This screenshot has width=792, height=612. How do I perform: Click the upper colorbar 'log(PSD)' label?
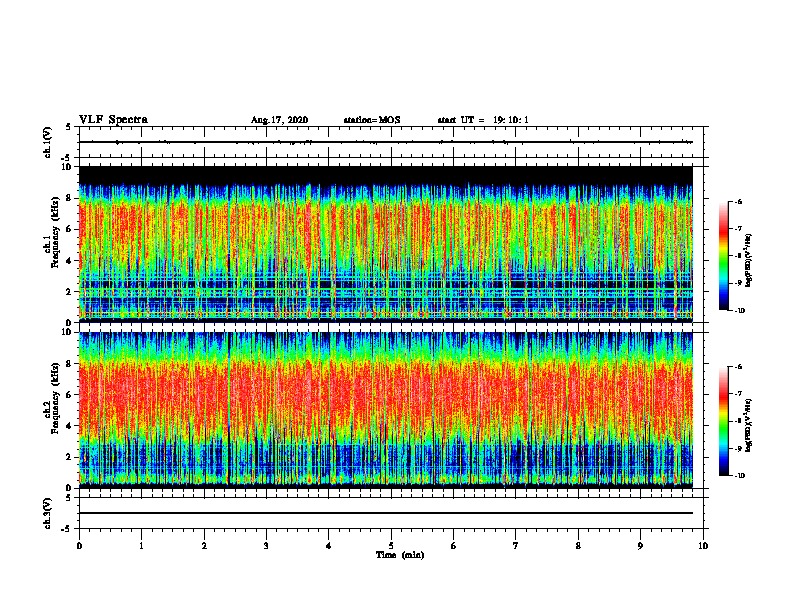[x=748, y=261]
